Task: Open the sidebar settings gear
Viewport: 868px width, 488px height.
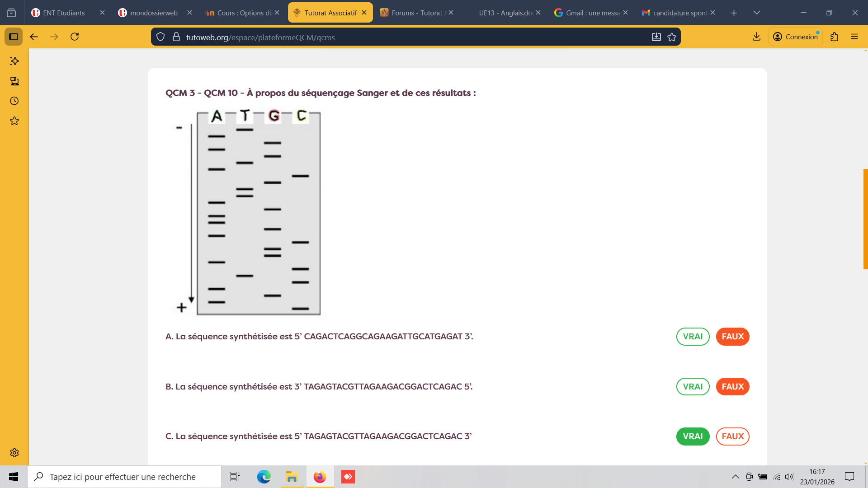Action: click(14, 453)
